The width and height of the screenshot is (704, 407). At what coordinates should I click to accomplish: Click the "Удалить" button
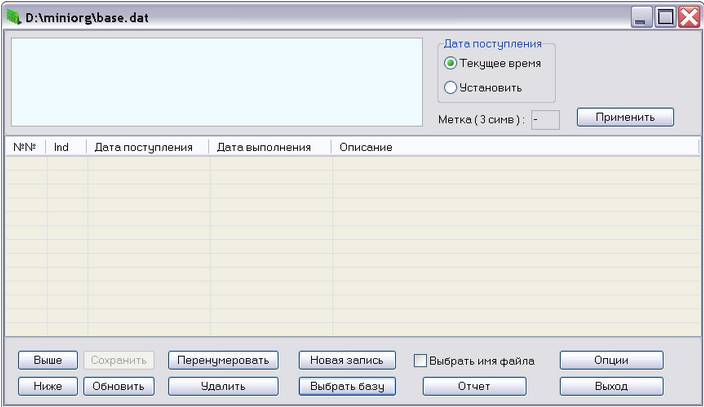tap(223, 386)
